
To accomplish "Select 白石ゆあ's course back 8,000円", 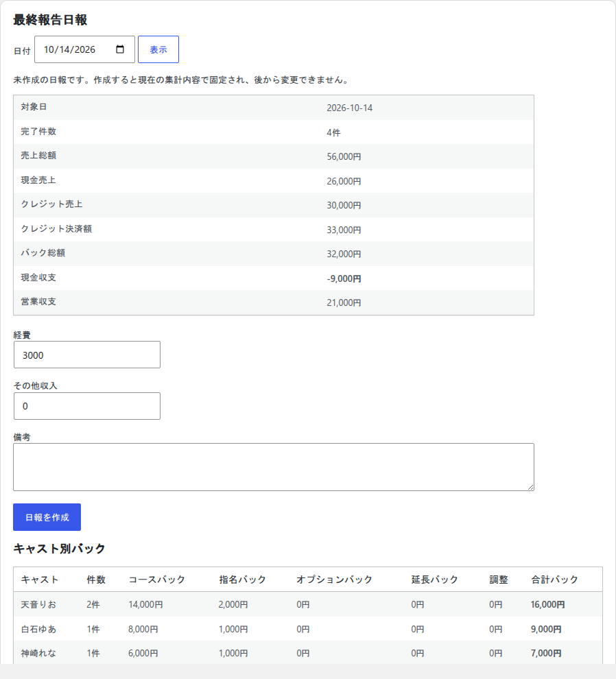I will 143,629.
